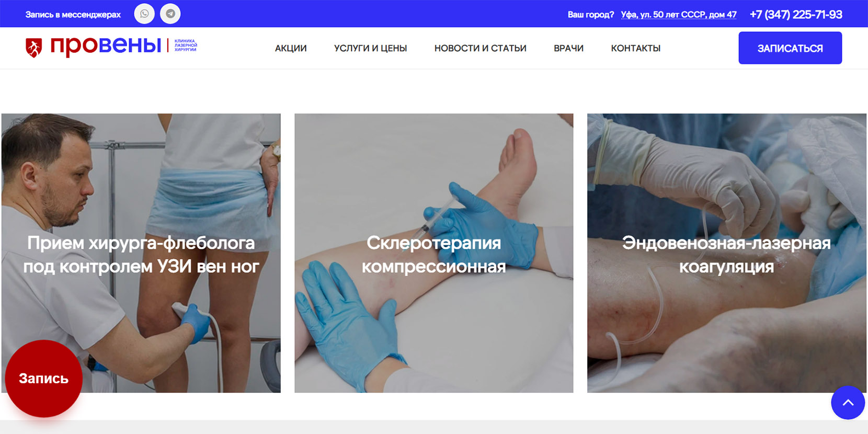Image resolution: width=868 pixels, height=434 pixels.
Task: Click the scroll-to-top arrow button
Action: coord(848,403)
